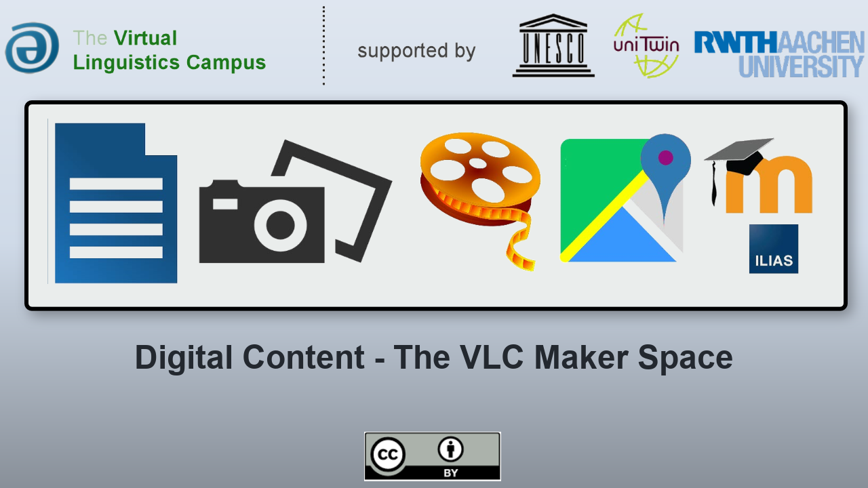This screenshot has height=488, width=868.
Task: Select the title Digital Content - The VLC Maker Space
Action: point(434,357)
